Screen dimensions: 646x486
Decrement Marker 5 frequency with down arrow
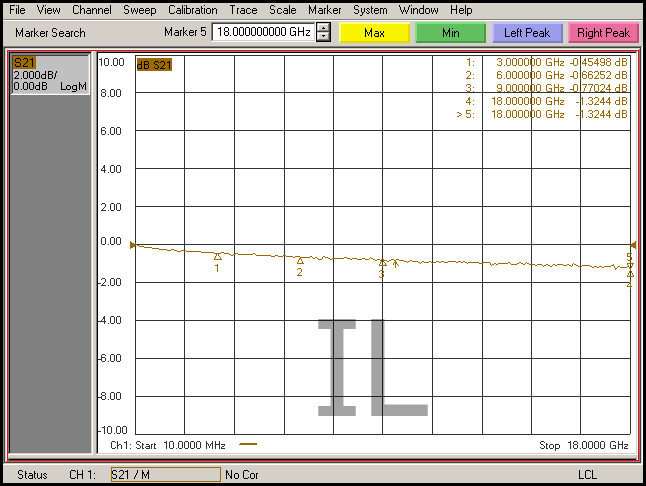(323, 37)
